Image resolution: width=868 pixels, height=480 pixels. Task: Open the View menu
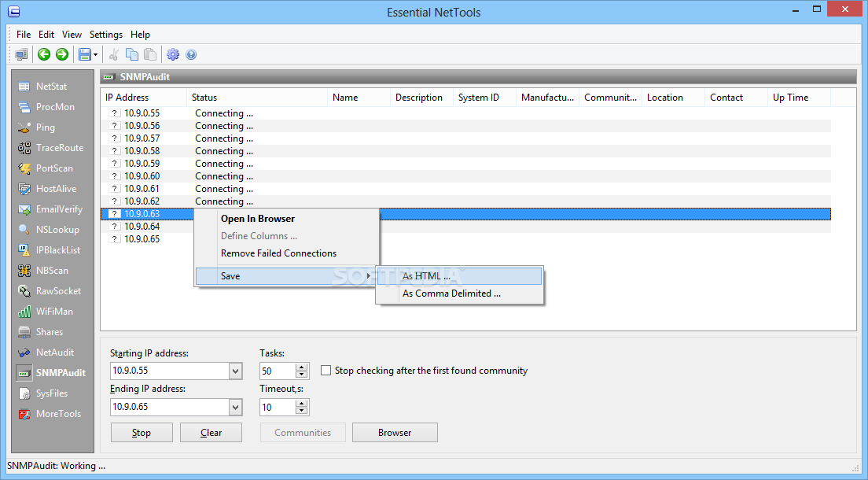point(72,35)
